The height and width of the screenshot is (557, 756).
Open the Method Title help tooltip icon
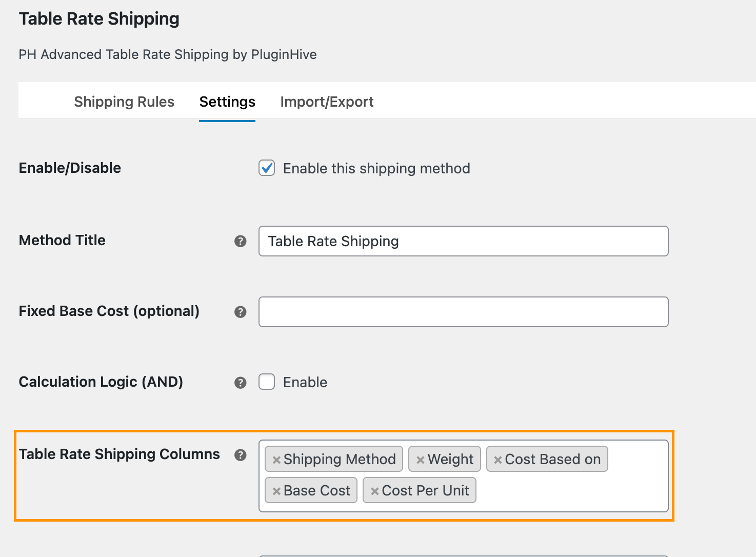coord(240,241)
